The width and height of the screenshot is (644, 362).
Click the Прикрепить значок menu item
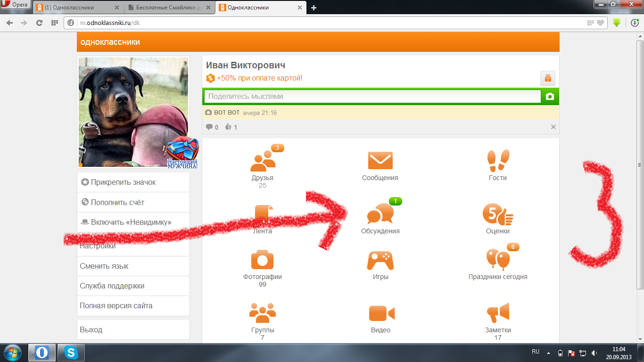pos(133,182)
